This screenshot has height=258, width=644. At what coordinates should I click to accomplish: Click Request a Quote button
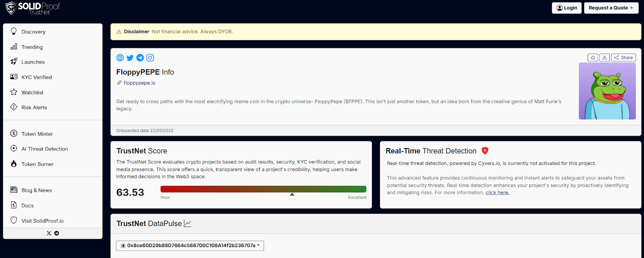coord(611,8)
